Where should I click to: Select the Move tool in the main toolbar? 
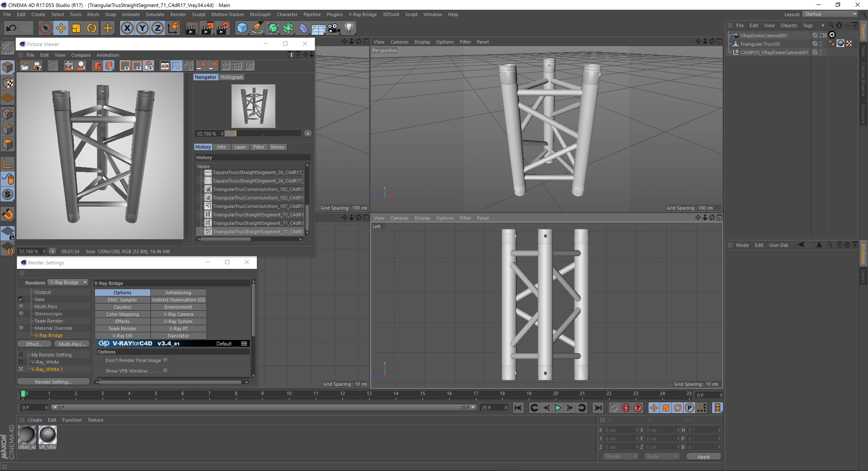(x=61, y=28)
